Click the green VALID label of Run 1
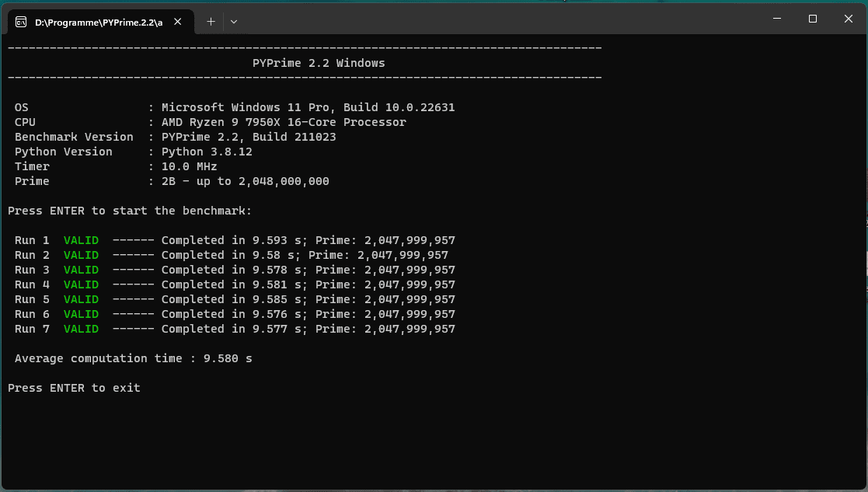The image size is (868, 492). [81, 240]
